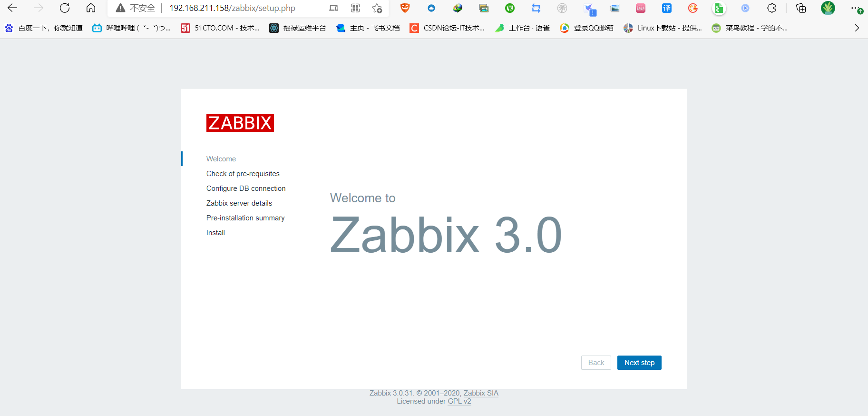
Task: Open the 菜鸟教程 bookmark
Action: pyautogui.click(x=750, y=28)
